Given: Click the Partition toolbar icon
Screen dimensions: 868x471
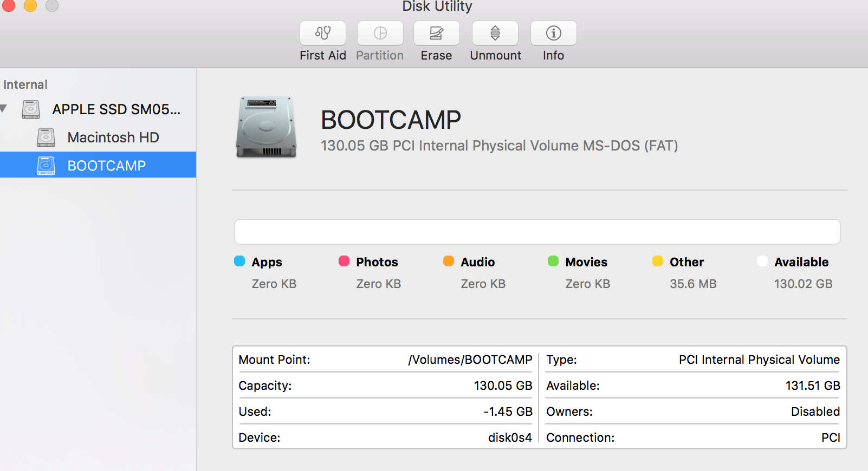Looking at the screenshot, I should (x=380, y=33).
